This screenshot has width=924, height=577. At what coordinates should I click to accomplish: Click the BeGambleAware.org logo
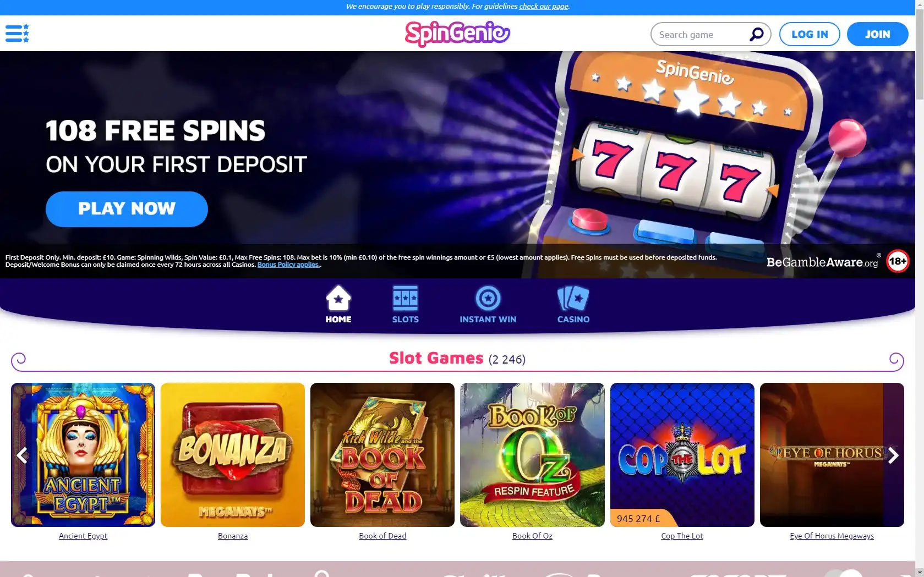point(823,262)
